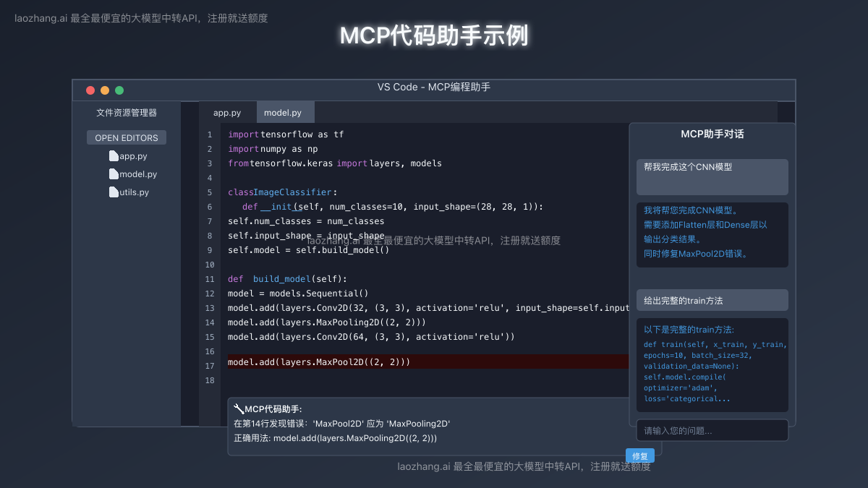Screen dimensions: 868x488
Task: Click the models.Sequential() line
Action: [298, 294]
